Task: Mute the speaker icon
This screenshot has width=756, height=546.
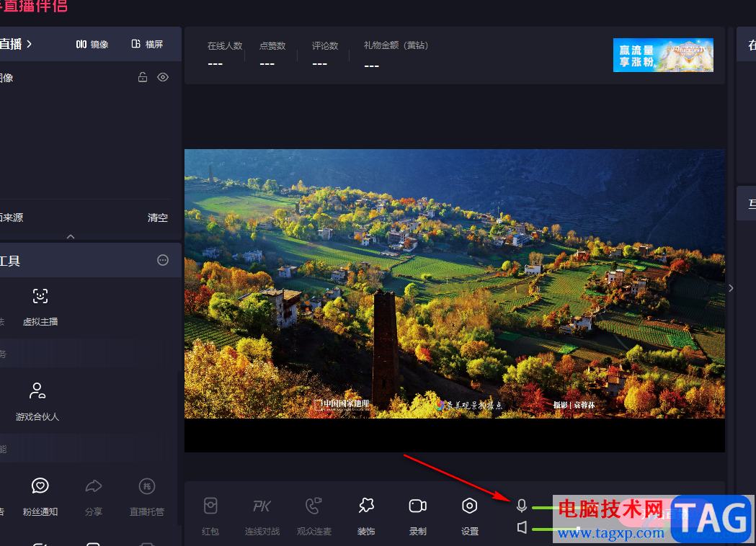Action: [x=522, y=527]
